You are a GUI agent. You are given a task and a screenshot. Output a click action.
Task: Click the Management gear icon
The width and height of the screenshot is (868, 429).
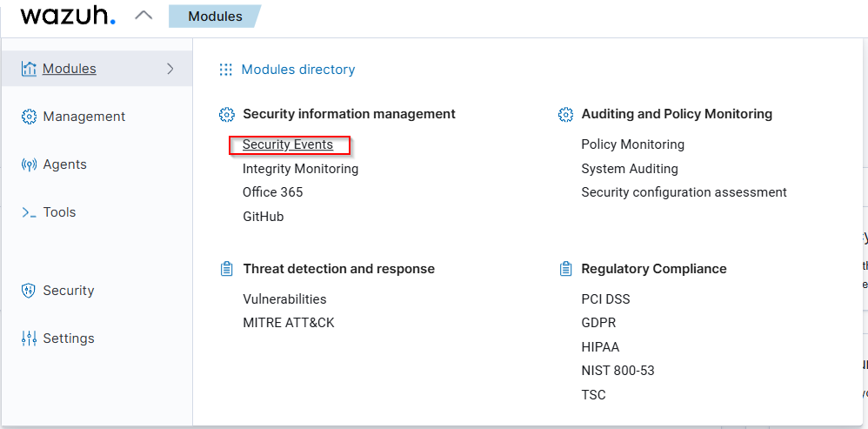(29, 117)
